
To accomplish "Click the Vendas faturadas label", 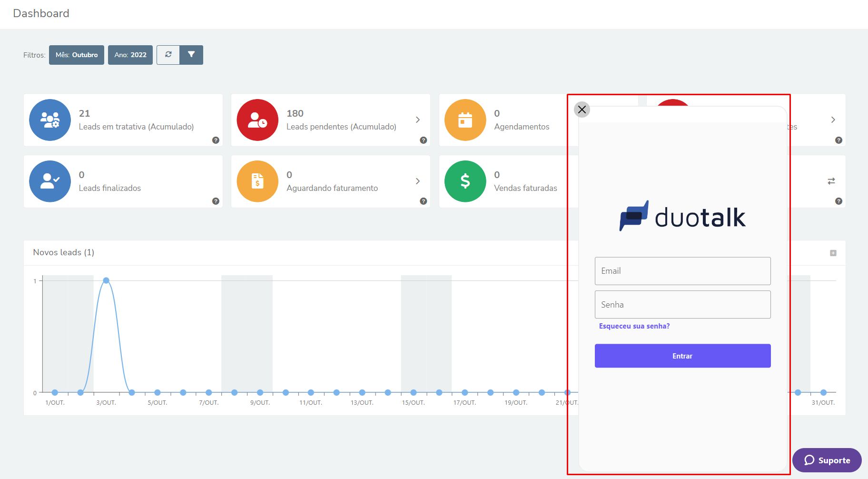I will [525, 188].
